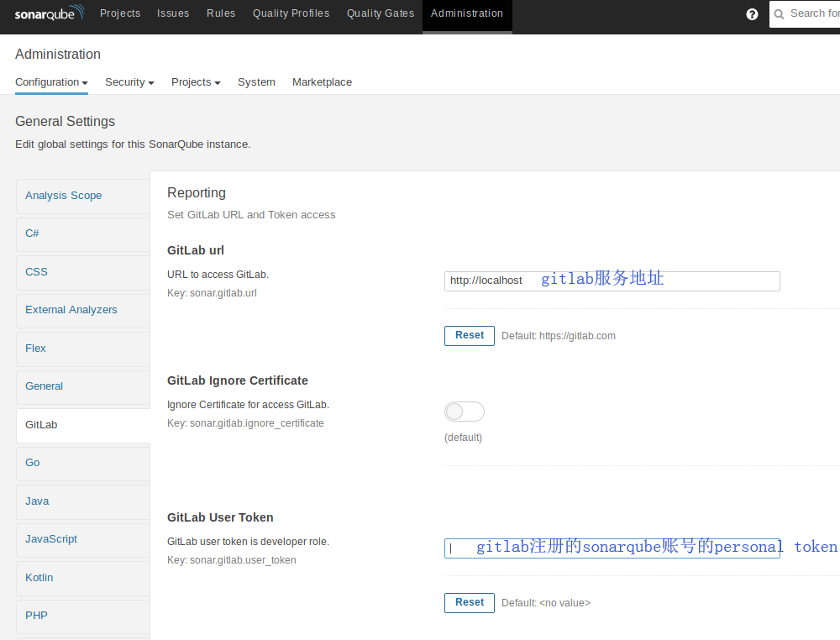Select the GitLab settings category
Screen dimensions: 840x640
(41, 424)
